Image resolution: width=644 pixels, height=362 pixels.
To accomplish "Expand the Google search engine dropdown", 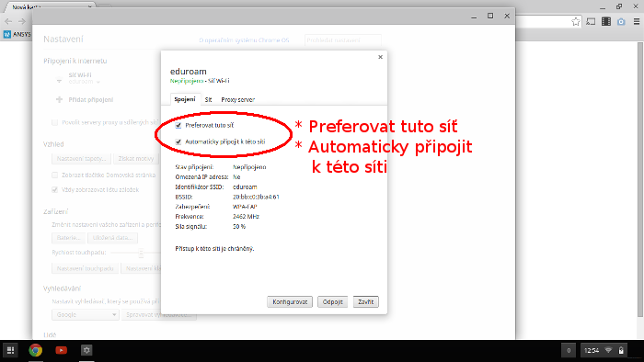I will 85,315.
